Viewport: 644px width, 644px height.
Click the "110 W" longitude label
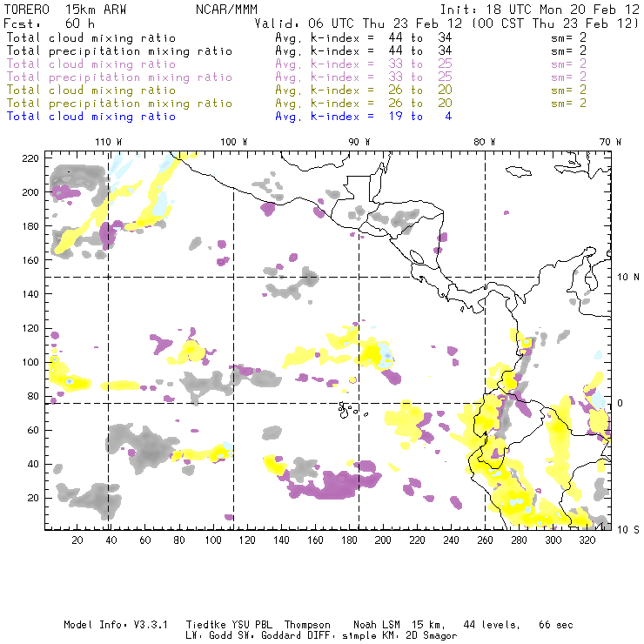[109, 142]
